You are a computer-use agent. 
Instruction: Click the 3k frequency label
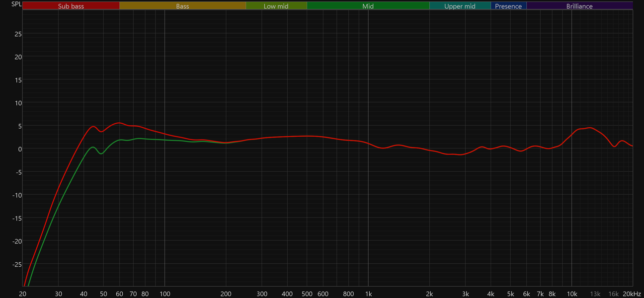tap(466, 294)
